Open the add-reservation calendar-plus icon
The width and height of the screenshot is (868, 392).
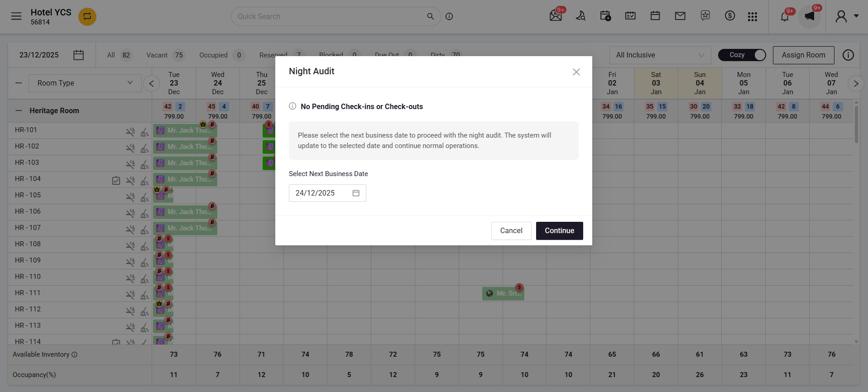pyautogui.click(x=605, y=16)
